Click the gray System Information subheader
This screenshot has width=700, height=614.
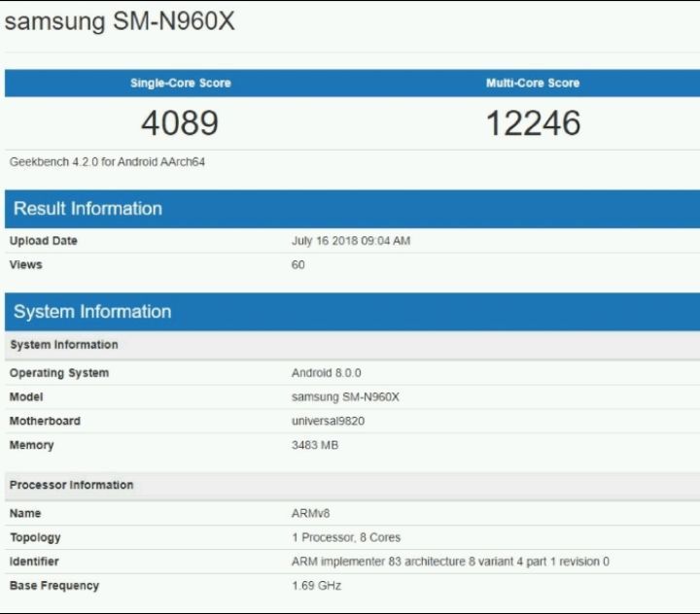coord(352,345)
